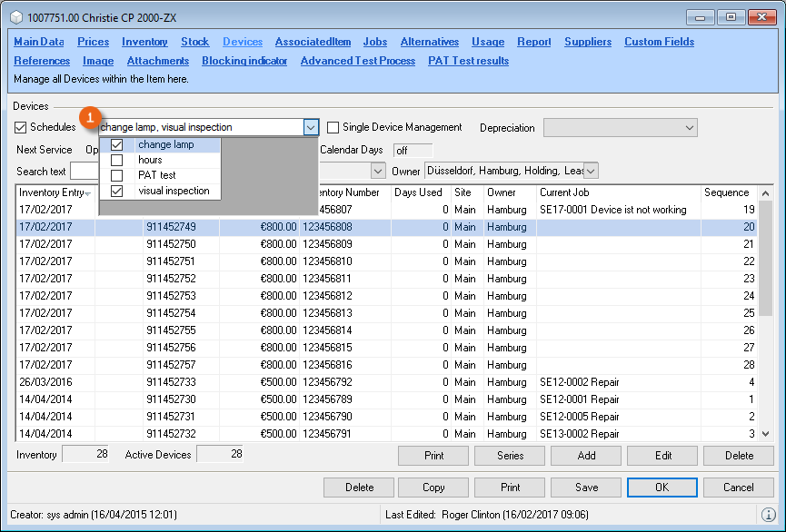Screen dimensions: 786x532
Task: Tick the hours schedule option
Action: 116,160
